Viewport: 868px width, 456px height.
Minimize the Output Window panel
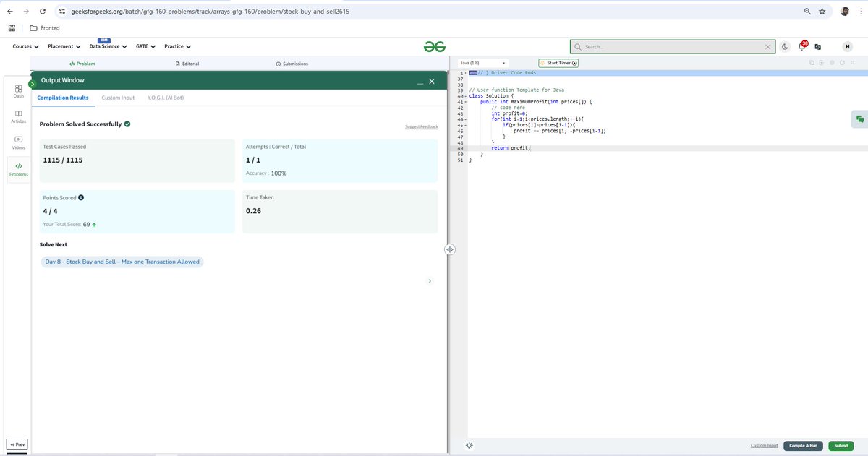tap(420, 82)
